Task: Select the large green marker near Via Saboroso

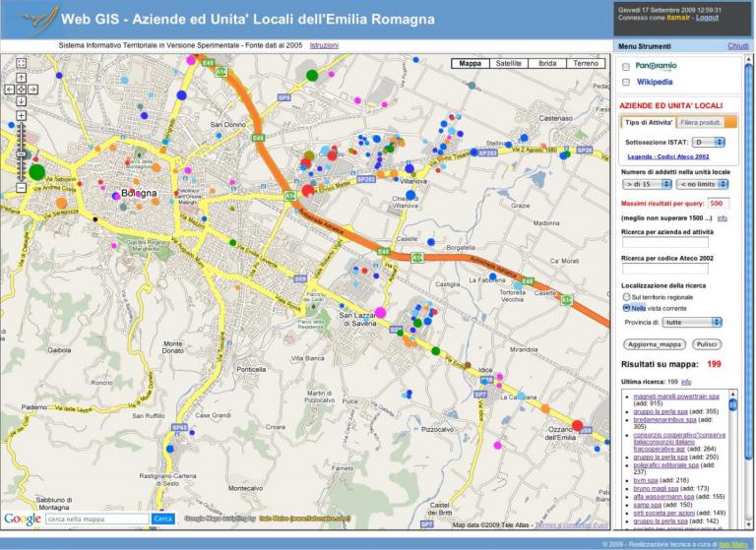Action: pos(37,172)
